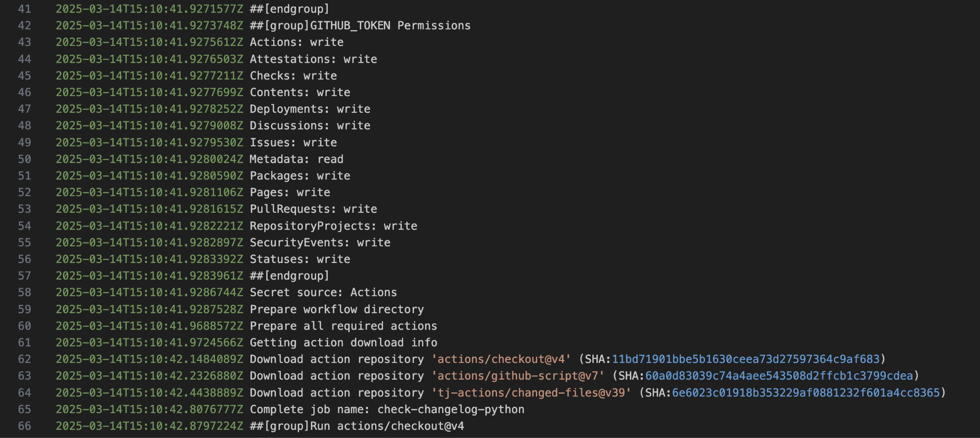Click the 'actions/checkout@v4' repository name string

(x=501, y=359)
